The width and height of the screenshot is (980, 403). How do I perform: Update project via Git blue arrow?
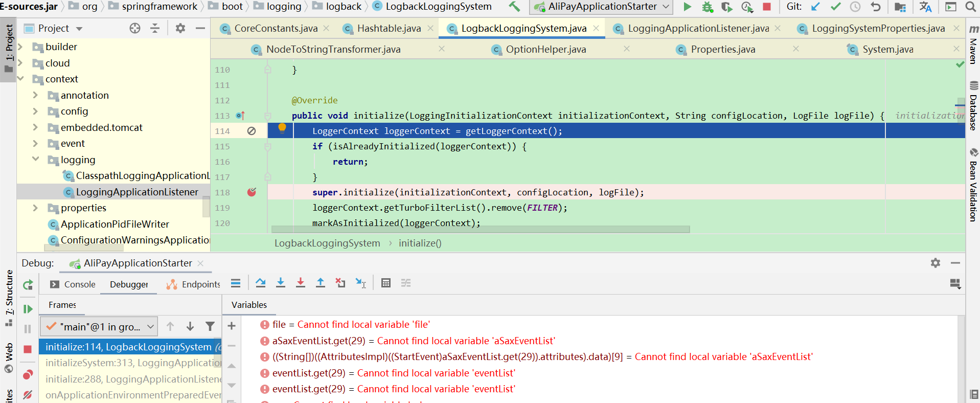pos(816,7)
